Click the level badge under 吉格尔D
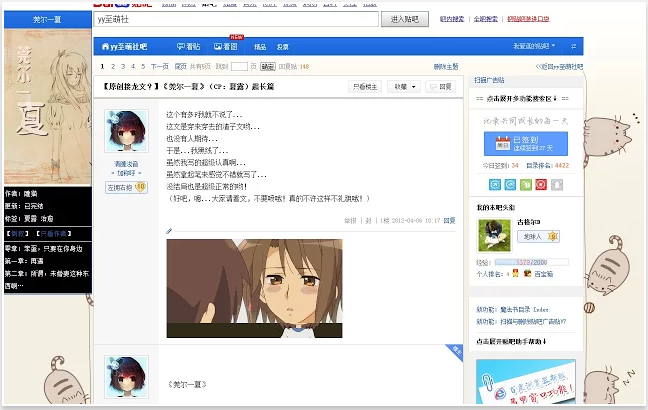 [538, 236]
